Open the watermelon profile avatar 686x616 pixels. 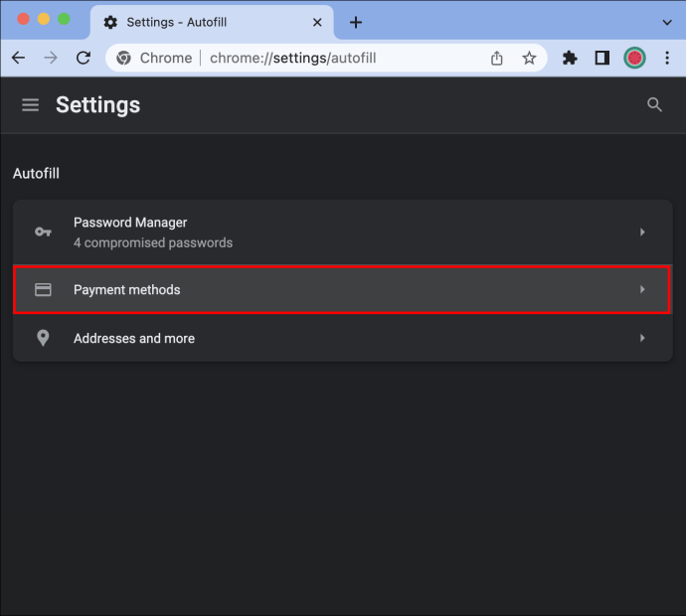coord(634,58)
